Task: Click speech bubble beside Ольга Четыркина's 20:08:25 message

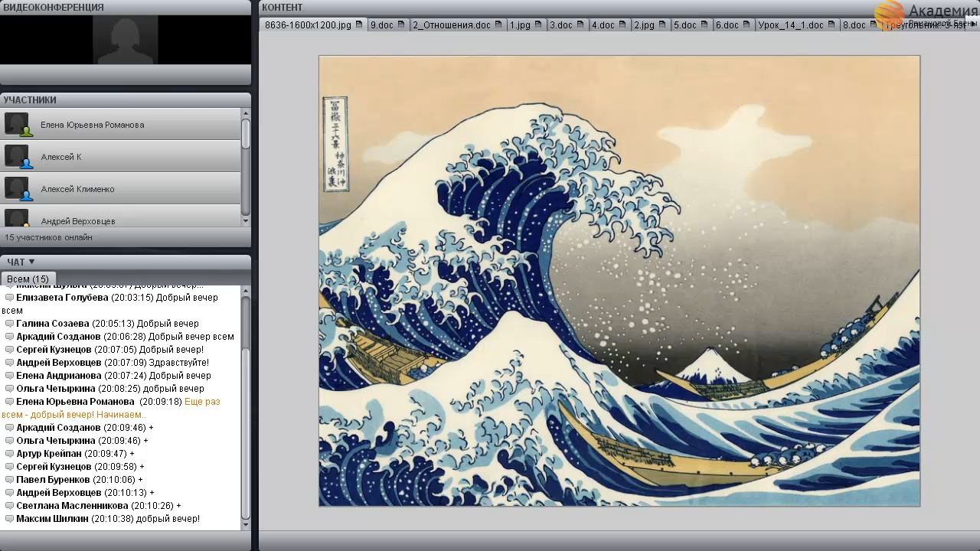Action: pyautogui.click(x=10, y=389)
